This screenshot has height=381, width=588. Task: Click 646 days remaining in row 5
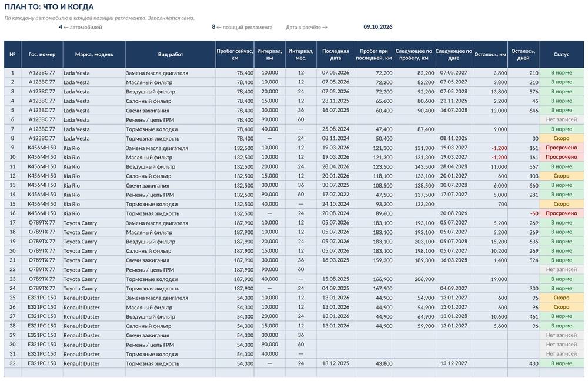[523, 111]
